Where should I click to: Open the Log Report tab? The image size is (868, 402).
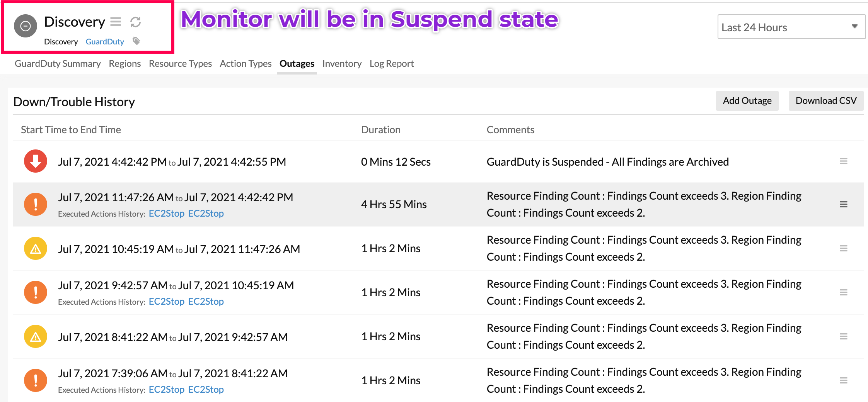[x=392, y=63]
